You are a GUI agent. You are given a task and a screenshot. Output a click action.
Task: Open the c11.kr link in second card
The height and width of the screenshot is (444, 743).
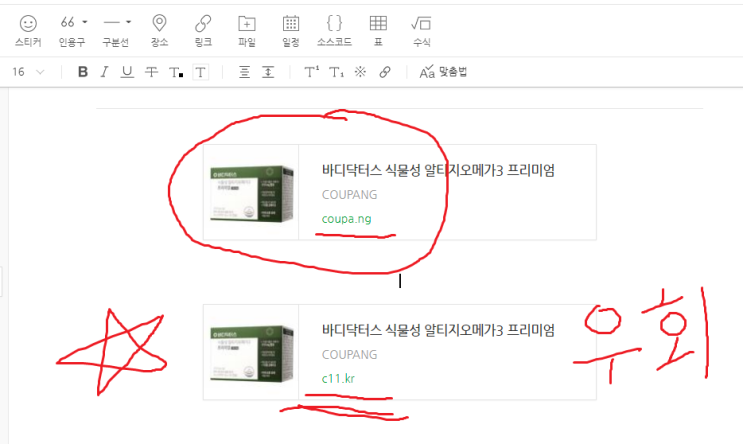click(338, 379)
